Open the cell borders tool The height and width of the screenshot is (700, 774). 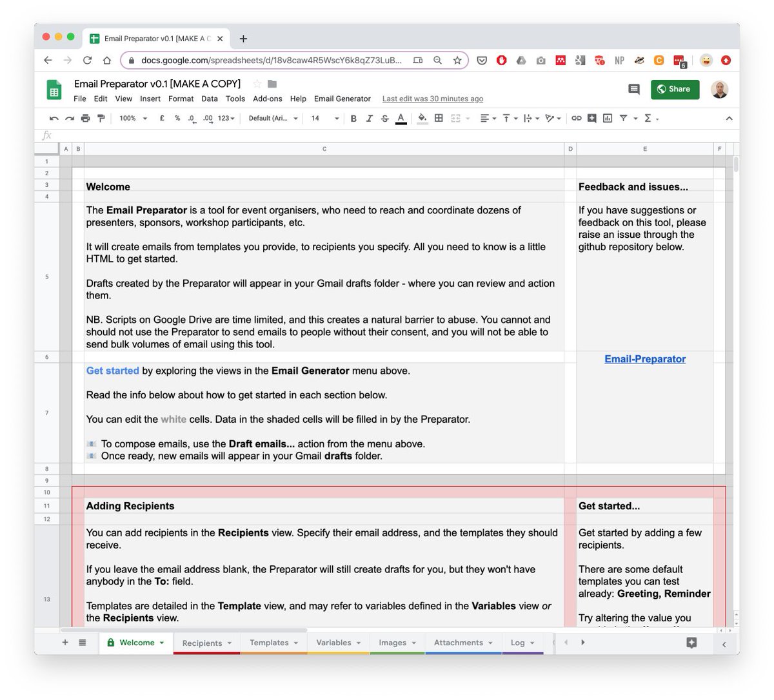tap(439, 119)
